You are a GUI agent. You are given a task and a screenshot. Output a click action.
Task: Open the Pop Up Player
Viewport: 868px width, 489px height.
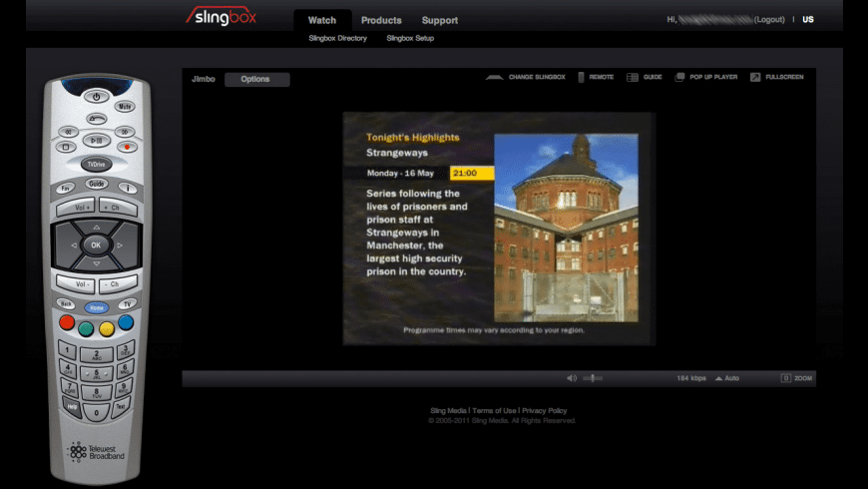tap(706, 77)
